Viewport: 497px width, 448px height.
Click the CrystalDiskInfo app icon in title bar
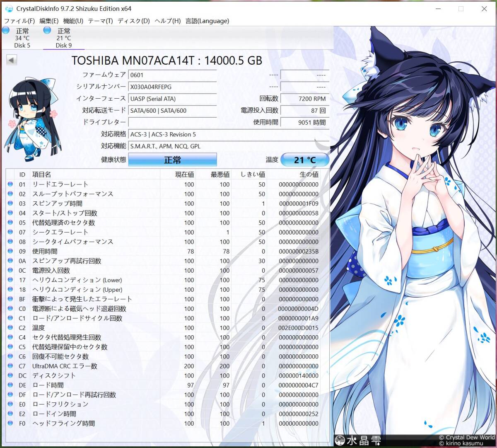(x=9, y=9)
